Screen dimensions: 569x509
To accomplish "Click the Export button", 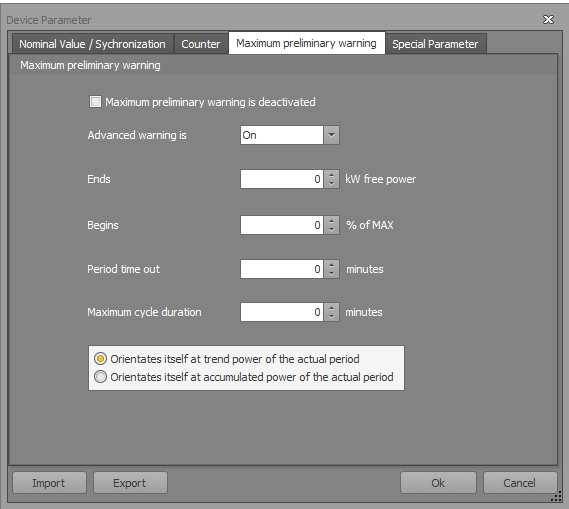I will point(130,483).
